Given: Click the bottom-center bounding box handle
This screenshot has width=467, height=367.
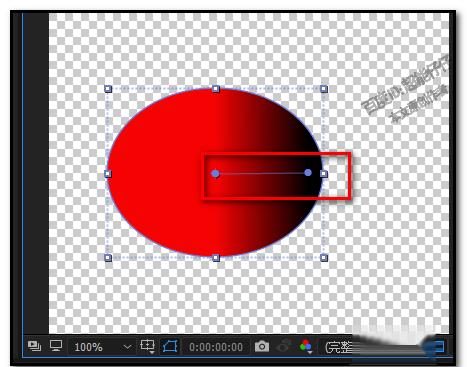Looking at the screenshot, I should pos(216,258).
